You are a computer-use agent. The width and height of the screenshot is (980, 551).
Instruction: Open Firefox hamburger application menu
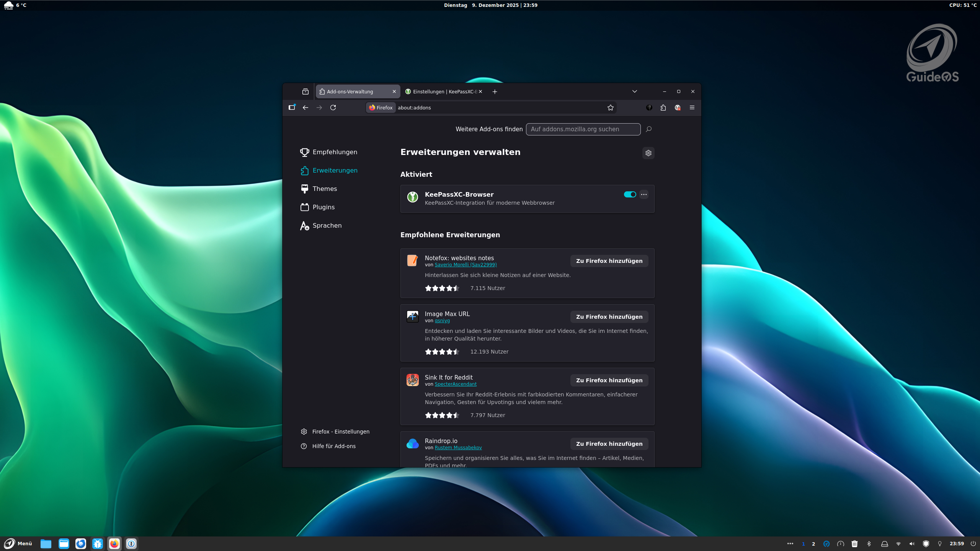(692, 108)
